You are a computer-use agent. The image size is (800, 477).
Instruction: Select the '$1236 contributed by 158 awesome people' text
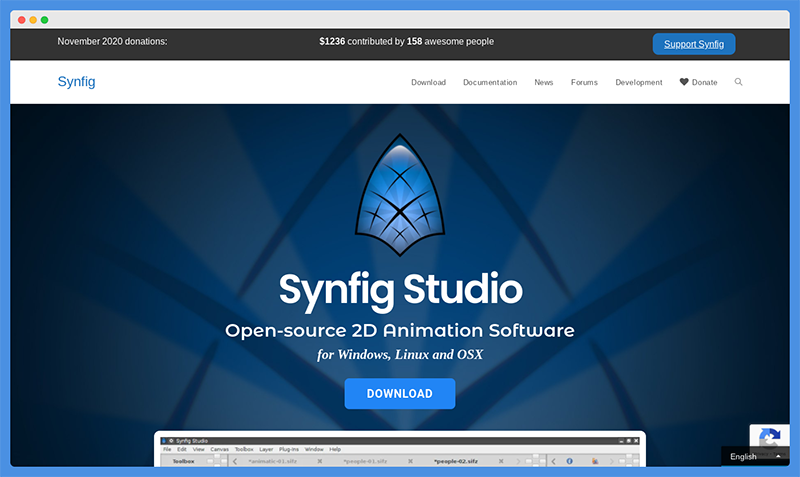click(406, 41)
